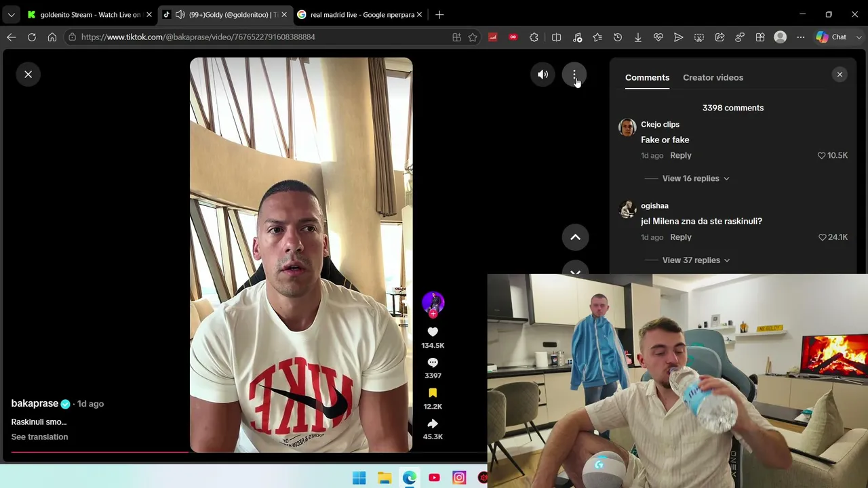Share this page from the toolbar
The height and width of the screenshot is (488, 868).
(719, 37)
